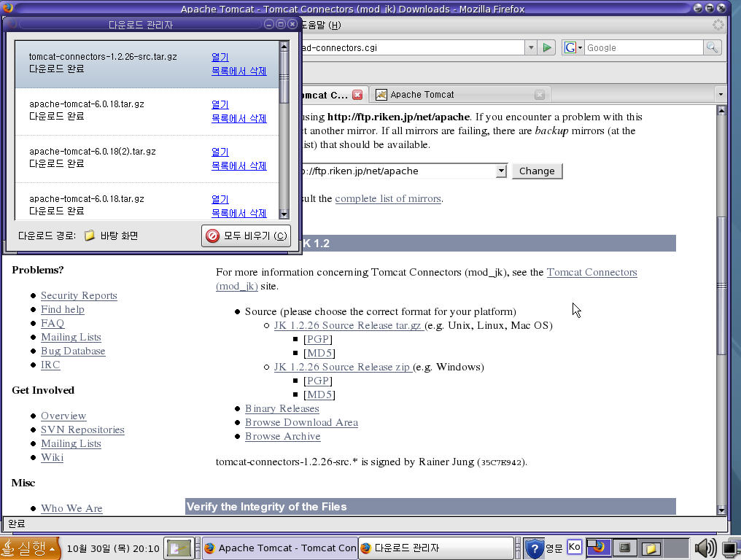
Task: Remove tomcat-connectors-1.2.26-src.tar.gz from the list
Action: click(238, 71)
